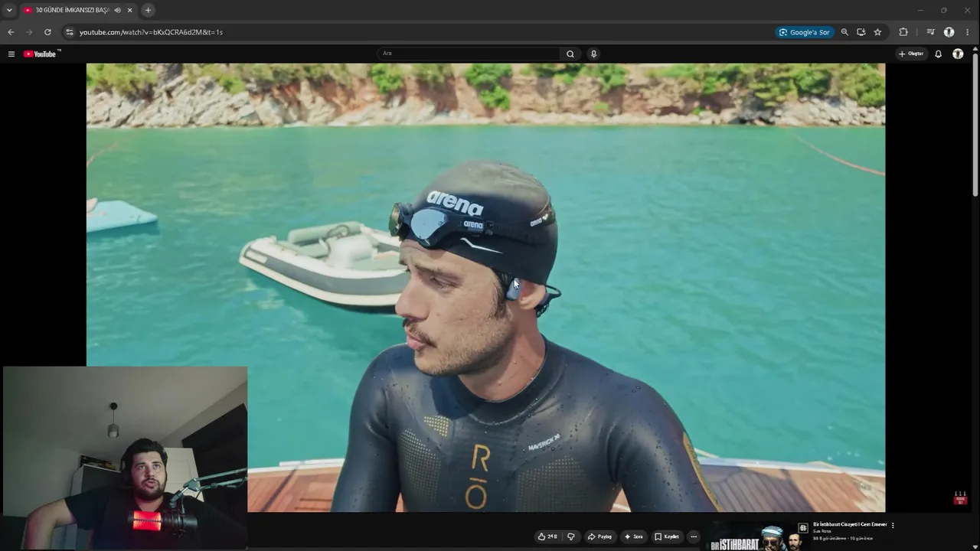Save video with the Kaydet button
The image size is (980, 551).
[667, 536]
